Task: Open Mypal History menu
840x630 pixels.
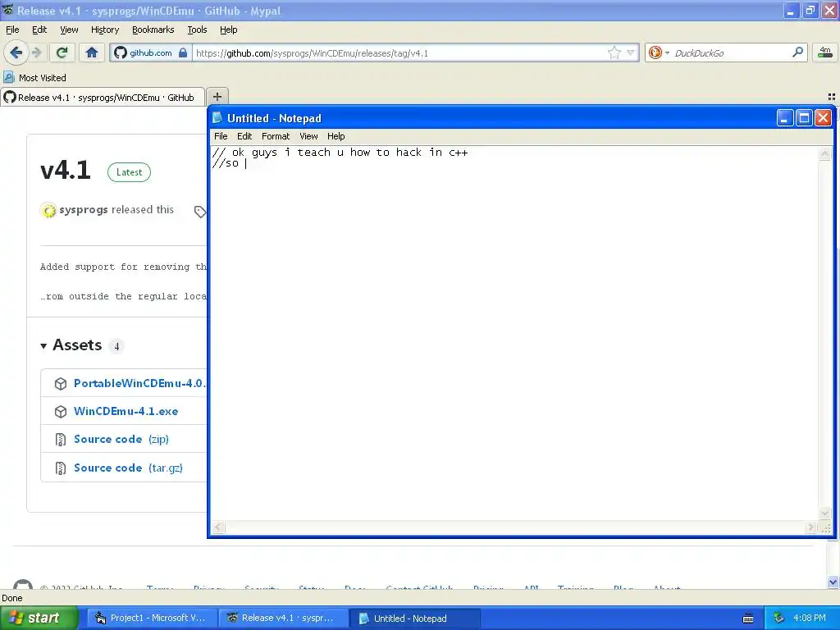Action: click(104, 30)
